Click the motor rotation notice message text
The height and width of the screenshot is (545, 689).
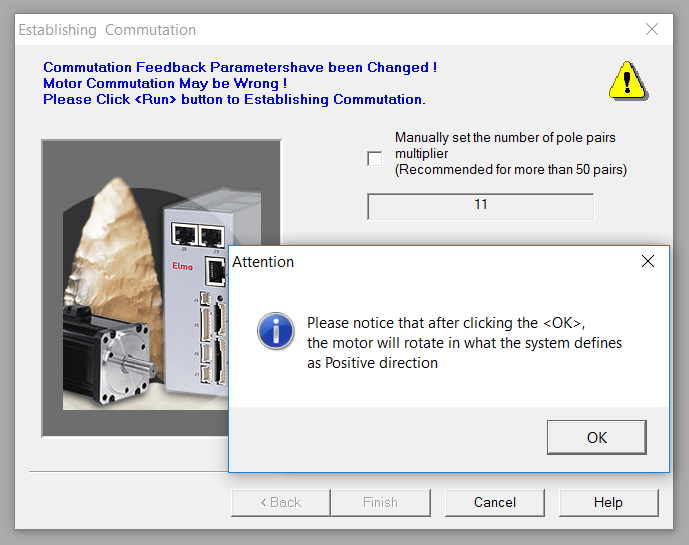464,343
